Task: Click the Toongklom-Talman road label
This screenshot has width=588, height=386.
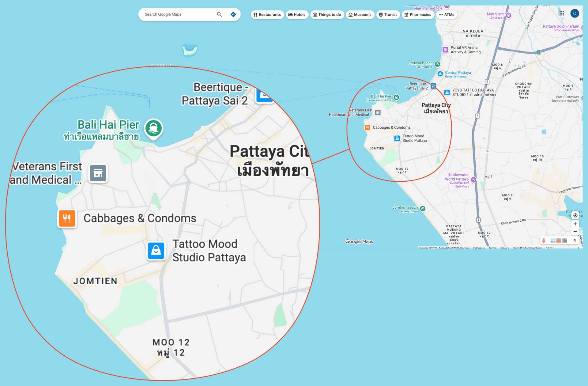Action: [x=569, y=189]
